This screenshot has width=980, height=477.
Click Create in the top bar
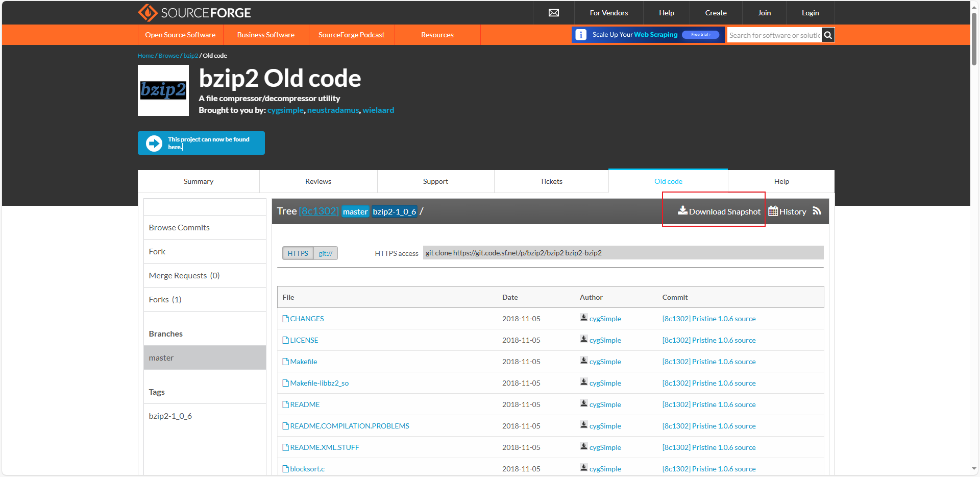(716, 13)
